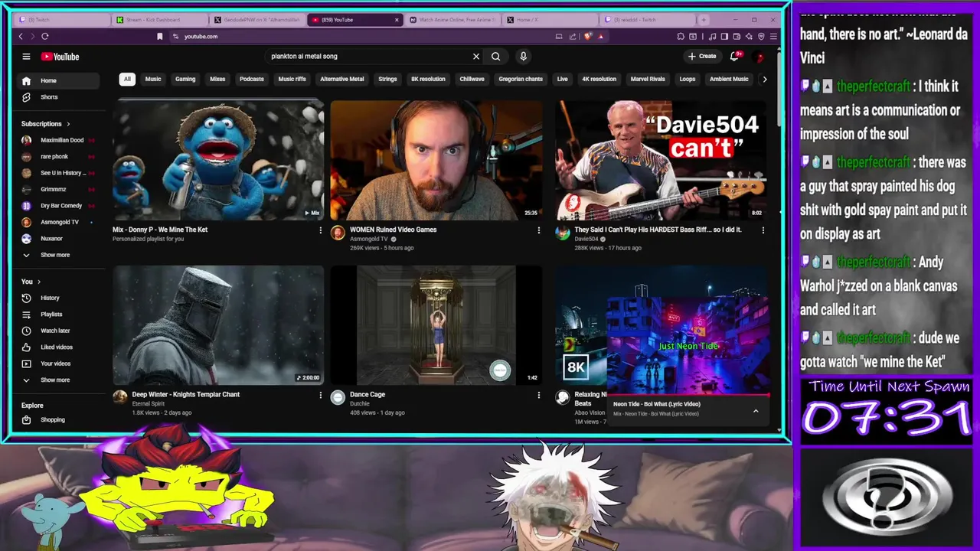Open Home in the YouTube sidebar
980x551 pixels.
[x=60, y=80]
